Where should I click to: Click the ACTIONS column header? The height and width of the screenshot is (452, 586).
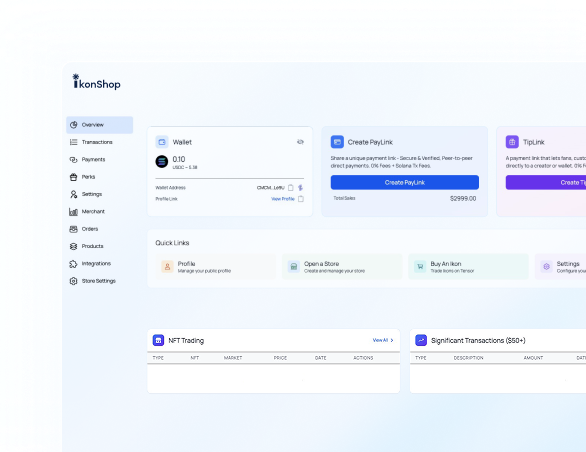pos(363,358)
